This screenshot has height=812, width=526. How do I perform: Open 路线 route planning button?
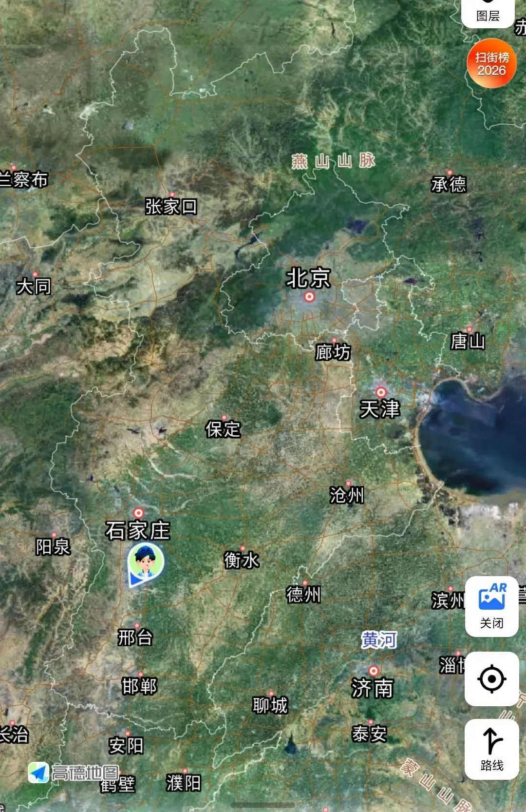tap(491, 749)
